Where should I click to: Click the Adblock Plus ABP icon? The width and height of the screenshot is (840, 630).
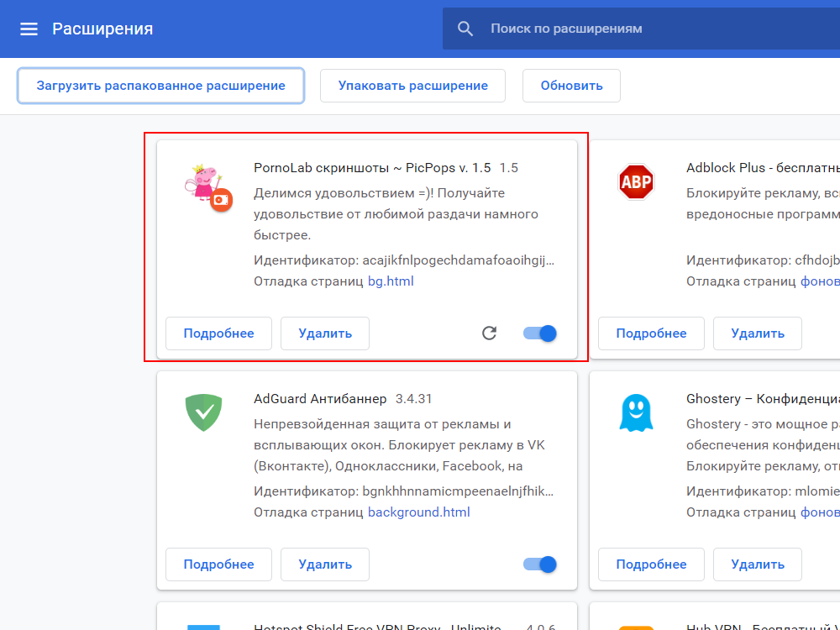636,181
